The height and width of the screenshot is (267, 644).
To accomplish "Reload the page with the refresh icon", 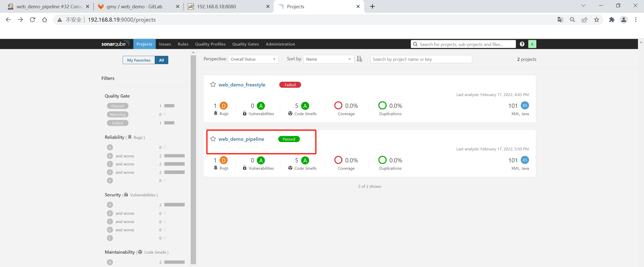I will (32, 20).
